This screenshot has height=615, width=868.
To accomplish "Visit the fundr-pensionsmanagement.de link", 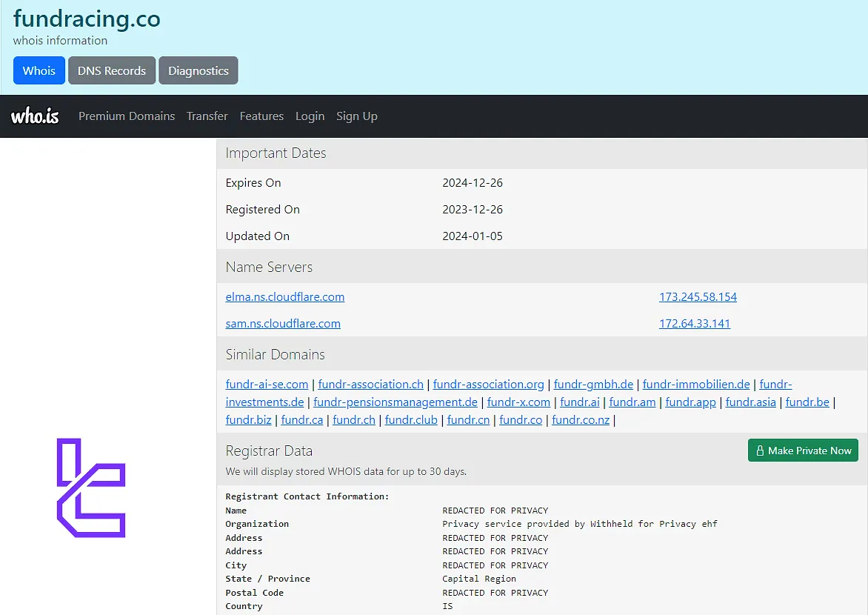I will 395,402.
